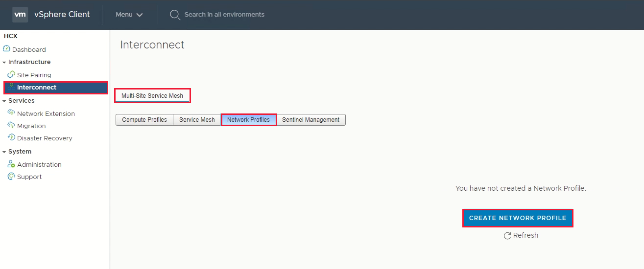Click the Administration user-gear icon
The image size is (644, 269).
[x=11, y=164]
